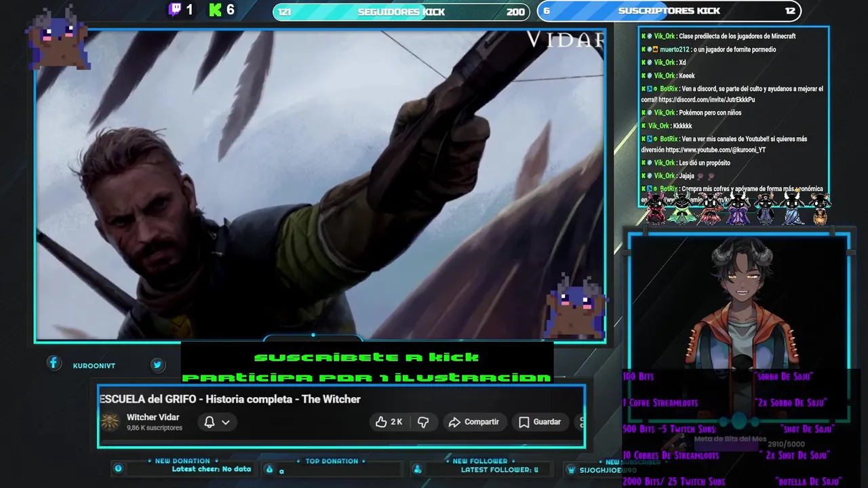868x488 pixels.
Task: Click the orange pot chibi under the chat
Action: coord(820,209)
